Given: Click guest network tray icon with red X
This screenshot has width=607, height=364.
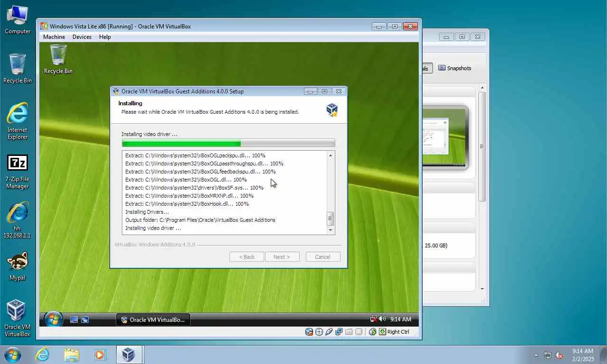Looking at the screenshot, I should point(373,319).
